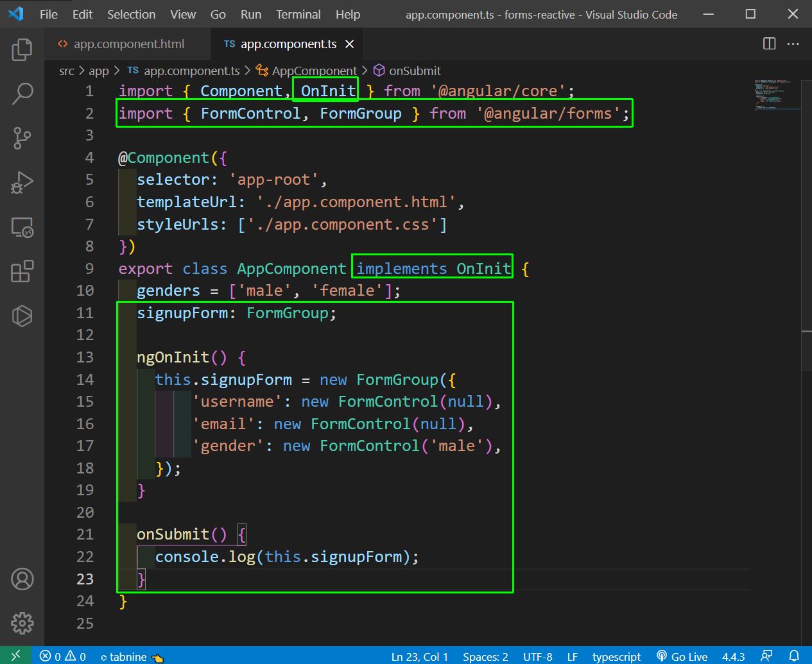Open the View menu
Viewport: 812px width, 664px height.
click(183, 14)
